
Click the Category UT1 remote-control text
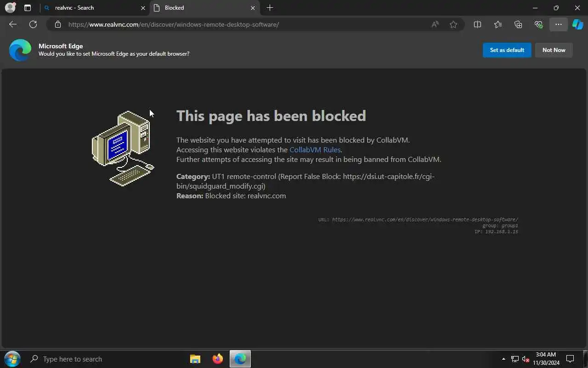tap(305, 181)
